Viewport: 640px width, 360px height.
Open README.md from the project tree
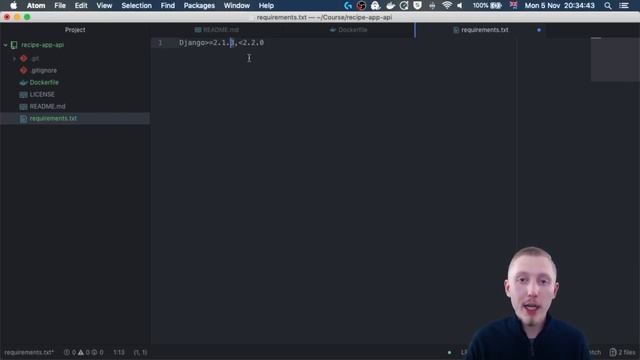pos(47,106)
